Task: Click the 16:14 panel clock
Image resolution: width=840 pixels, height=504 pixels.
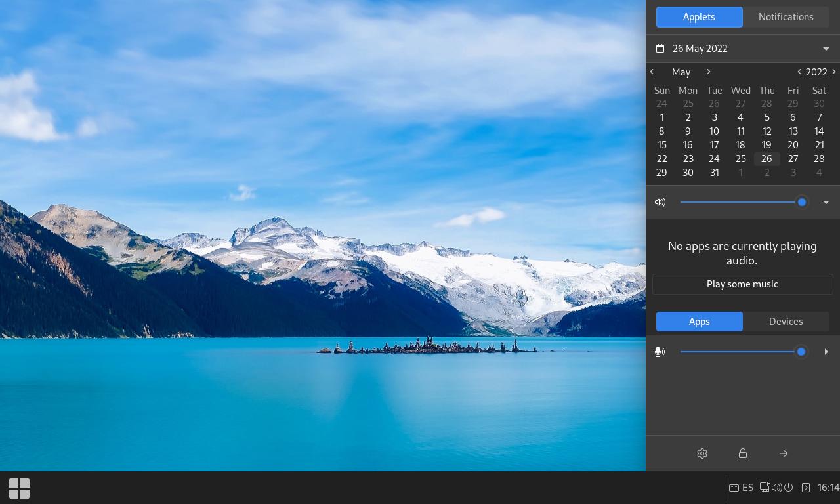Action: pos(828,488)
